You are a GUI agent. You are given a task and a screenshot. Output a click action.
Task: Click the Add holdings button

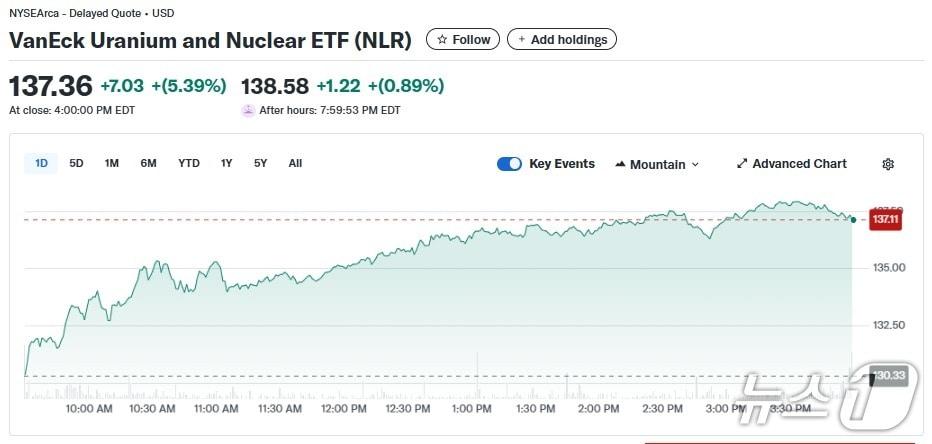562,40
